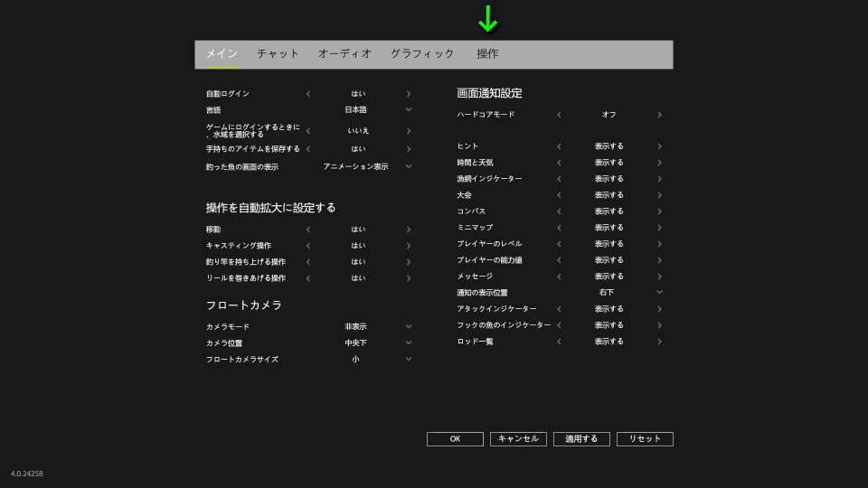Open the オーディオ tab
The image size is (868, 488).
[344, 54]
